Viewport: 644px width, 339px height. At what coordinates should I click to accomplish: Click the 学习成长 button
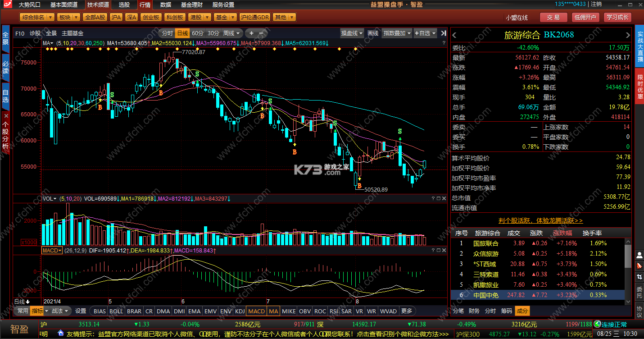pyautogui.click(x=617, y=18)
